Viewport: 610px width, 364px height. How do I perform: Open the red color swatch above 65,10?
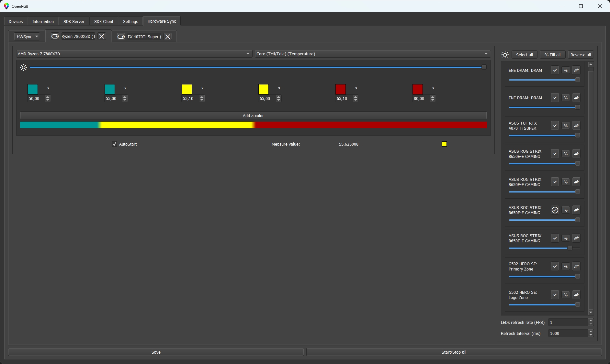pyautogui.click(x=341, y=89)
